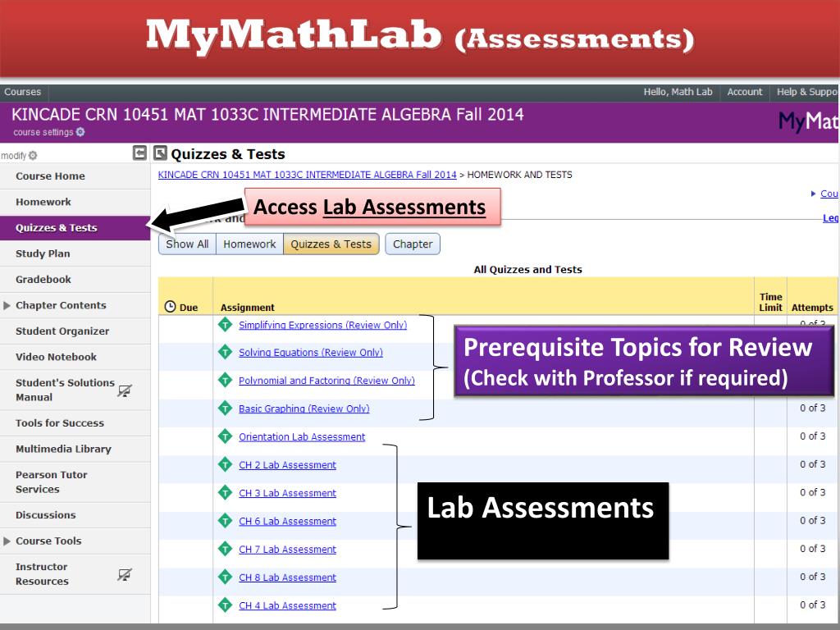Screen dimensions: 840x630
Task: Click course breadcrumb link KINCADE CRN 10451
Action: pyautogui.click(x=307, y=175)
